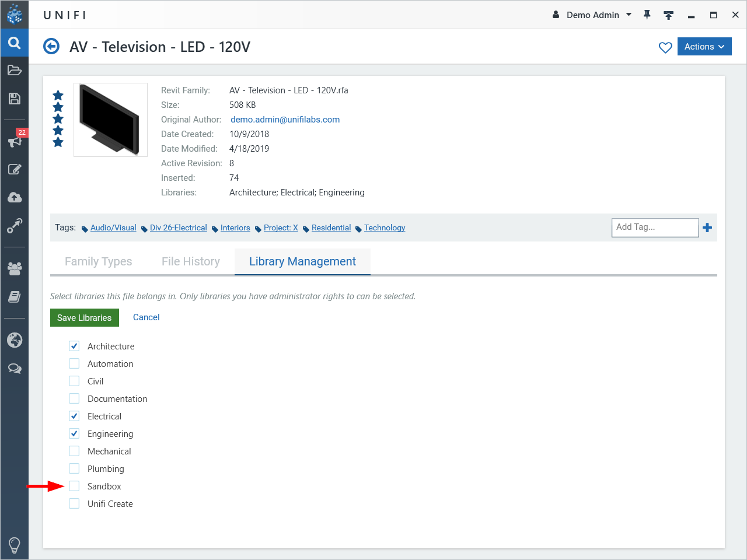The width and height of the screenshot is (747, 560).
Task: Check the Documentation library checkbox
Action: [74, 398]
